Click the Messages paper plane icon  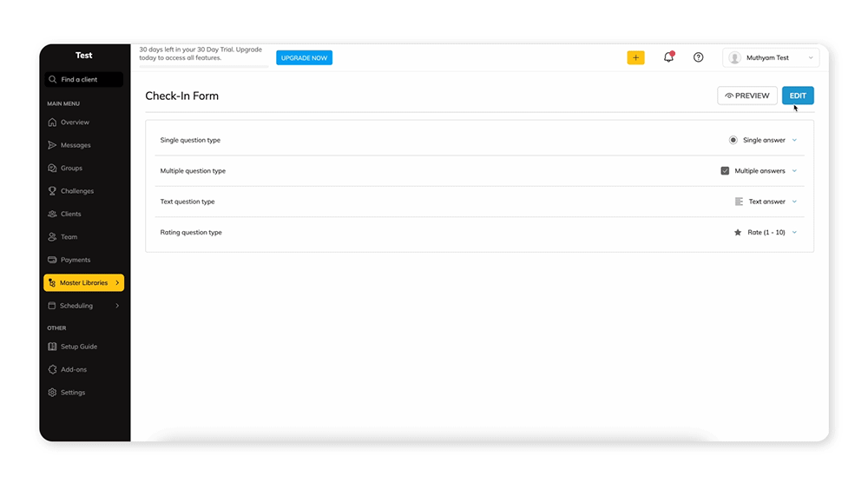click(x=52, y=145)
